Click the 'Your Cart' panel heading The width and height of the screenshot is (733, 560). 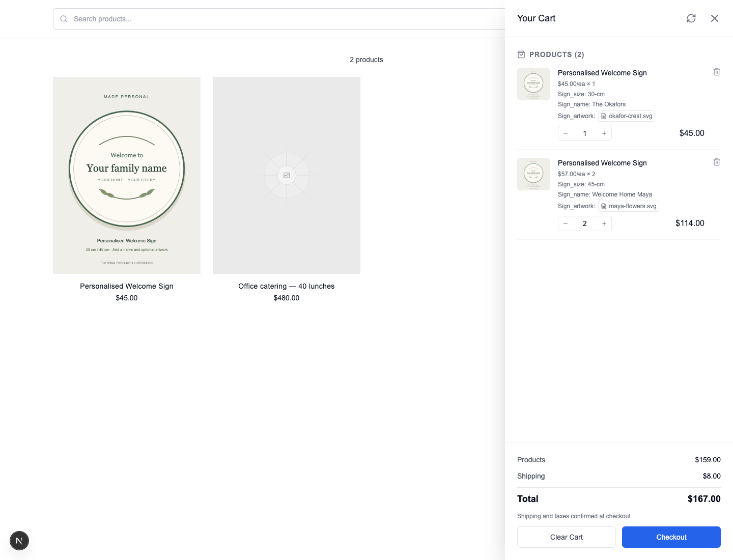[x=536, y=18]
